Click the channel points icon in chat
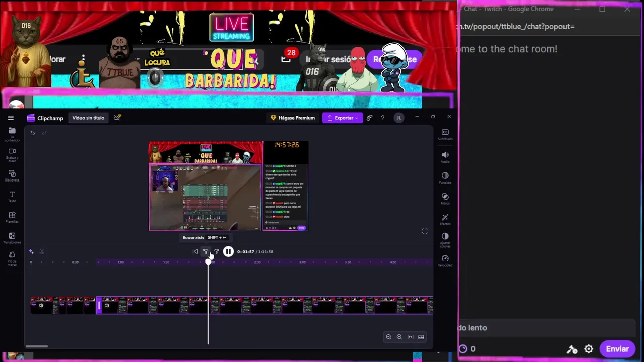Viewport: 644px width, 362px height. coord(463,349)
